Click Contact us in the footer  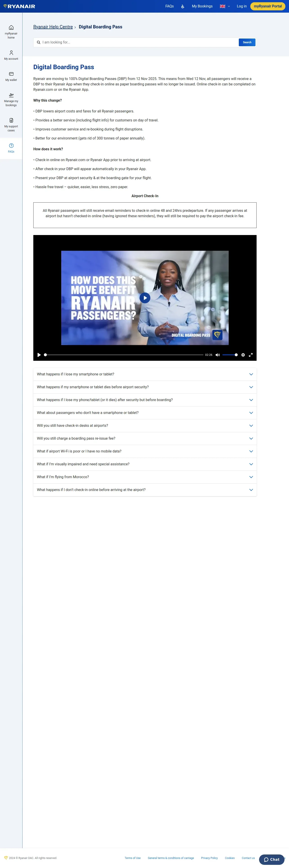coord(248,858)
